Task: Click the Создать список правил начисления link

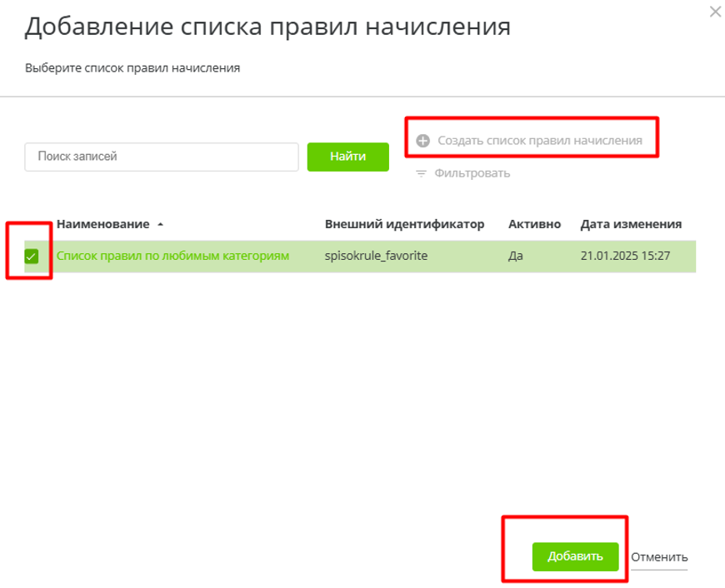Action: pos(539,141)
